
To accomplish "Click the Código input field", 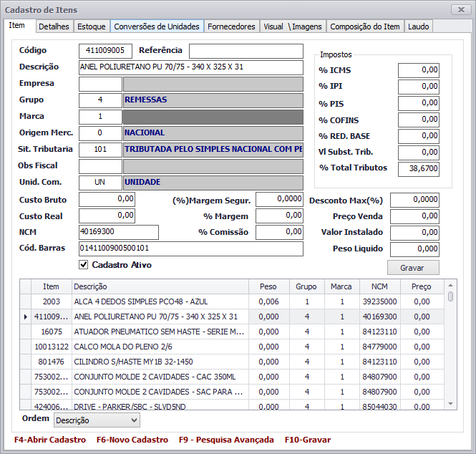I will click(x=105, y=51).
